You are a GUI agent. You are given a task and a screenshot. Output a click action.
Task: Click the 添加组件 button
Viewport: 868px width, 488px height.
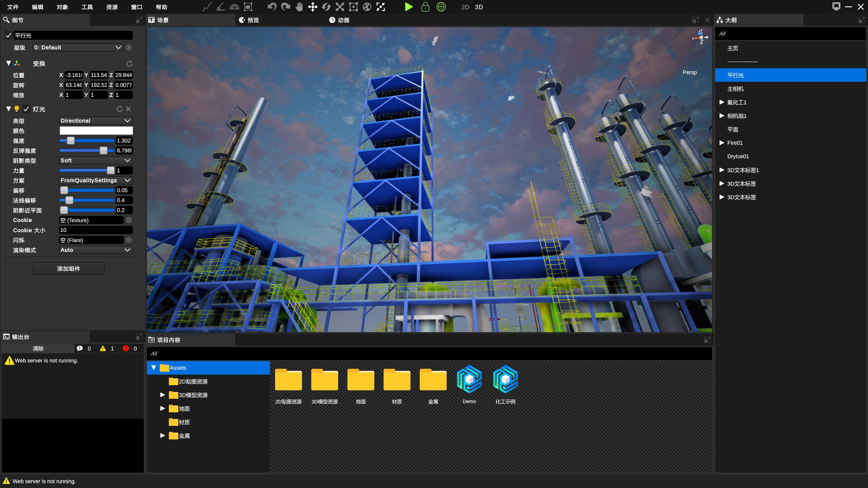(x=68, y=268)
